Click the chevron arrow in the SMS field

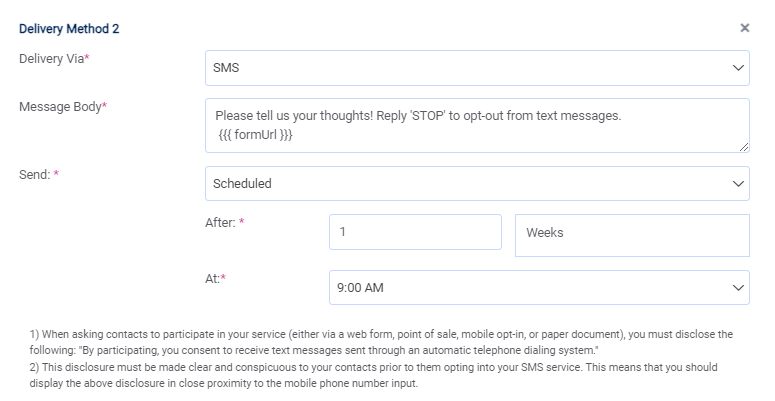pyautogui.click(x=738, y=69)
